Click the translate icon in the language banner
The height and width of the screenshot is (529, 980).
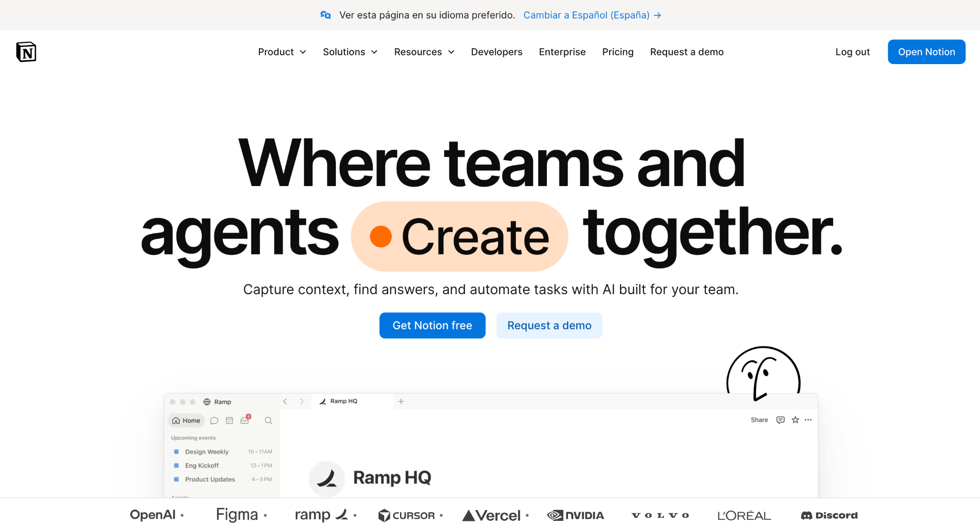(x=326, y=15)
